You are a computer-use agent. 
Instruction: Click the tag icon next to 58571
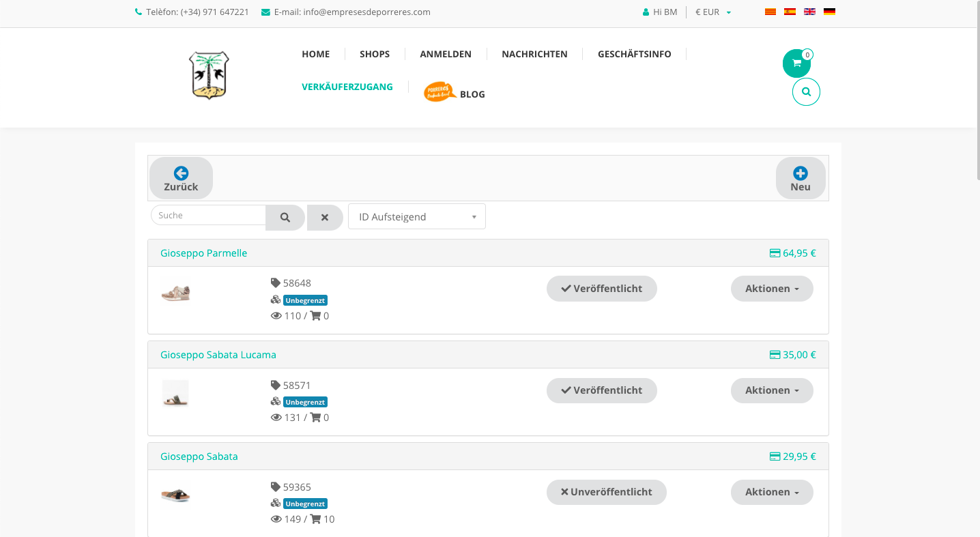276,386
